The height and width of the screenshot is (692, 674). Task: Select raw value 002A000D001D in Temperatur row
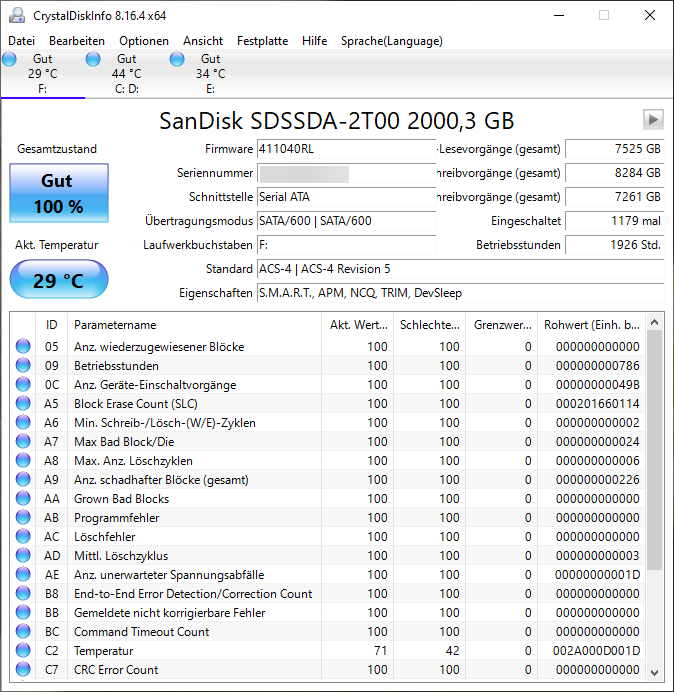[x=596, y=651]
